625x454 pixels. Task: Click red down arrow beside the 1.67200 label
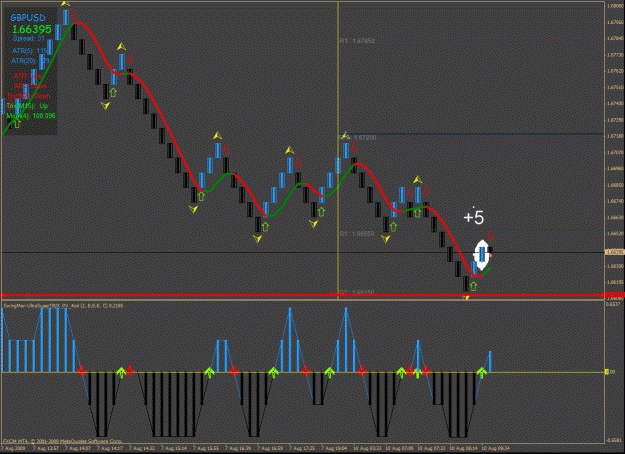click(x=354, y=148)
